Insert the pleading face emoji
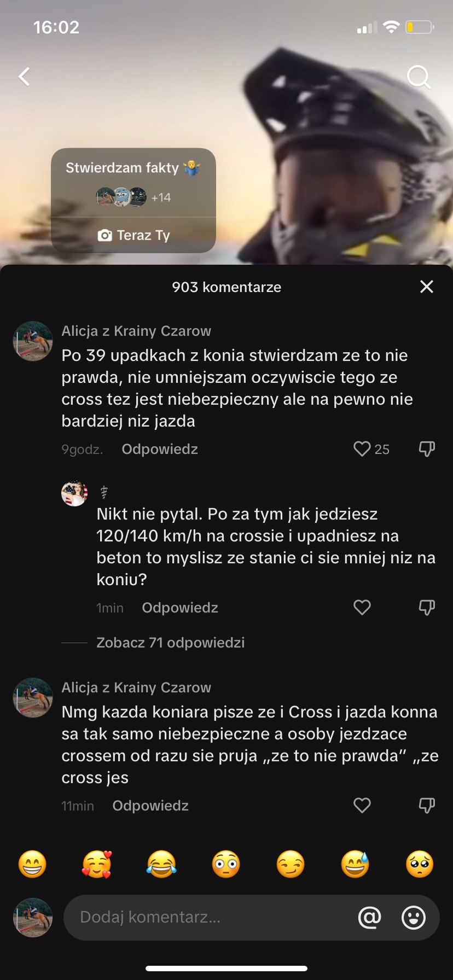Screen dimensions: 453x980 coord(420,865)
